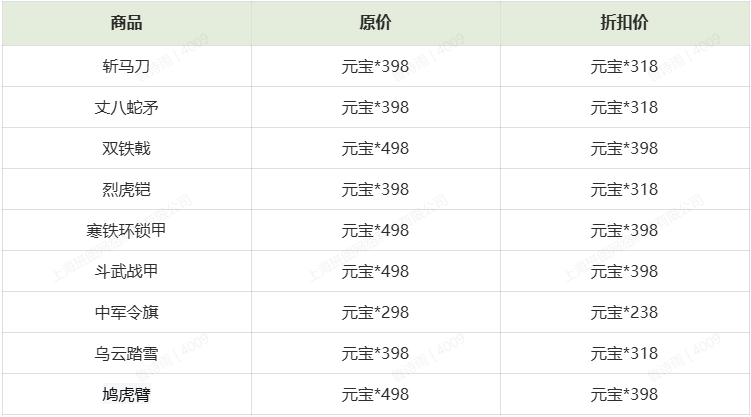Click the 鸠虎臂 product name
This screenshot has width=751, height=417.
coord(126,395)
